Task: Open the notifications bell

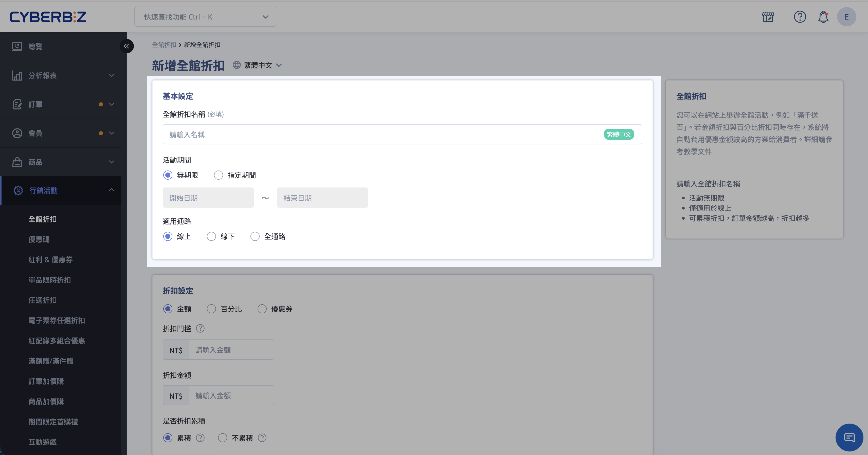Action: pyautogui.click(x=823, y=16)
